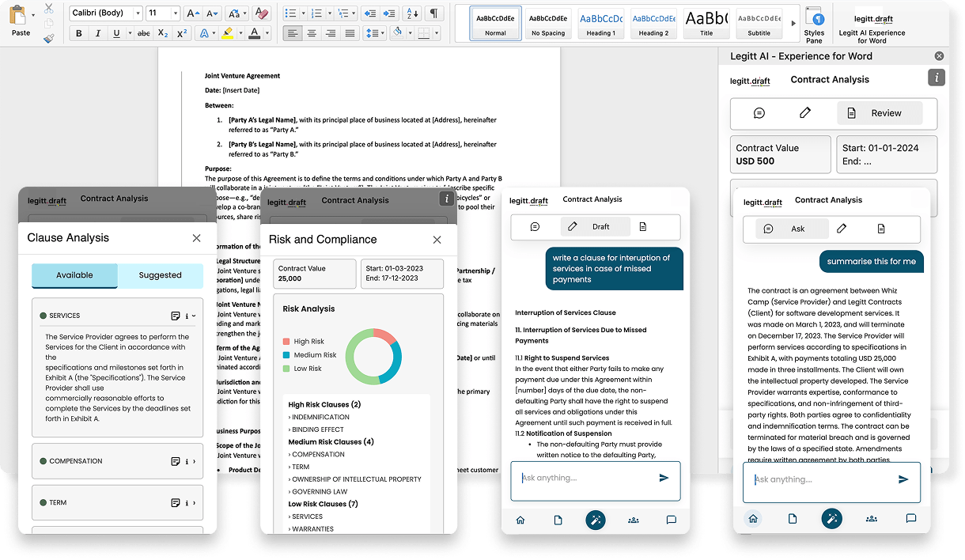Open the font name dropdown
The width and height of the screenshot is (965, 560).
pyautogui.click(x=138, y=13)
